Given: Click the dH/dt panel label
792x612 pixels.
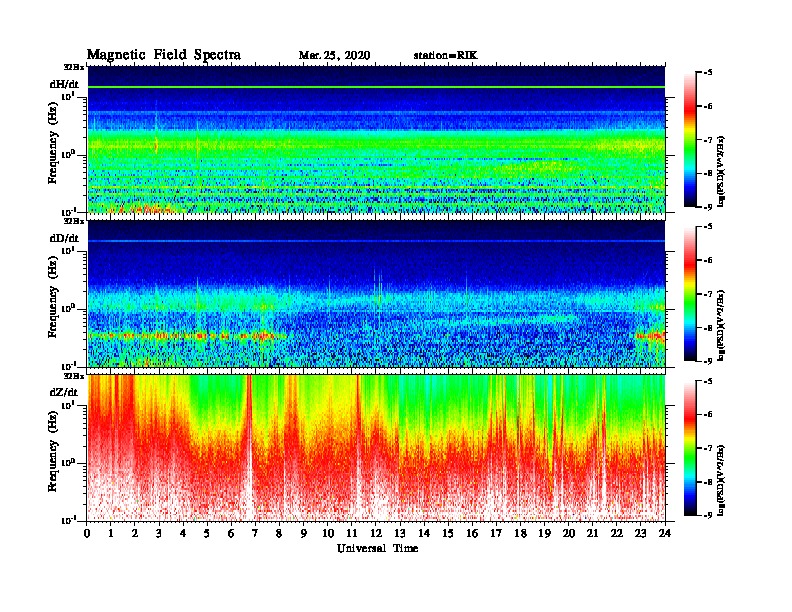Looking at the screenshot, I should point(64,84).
